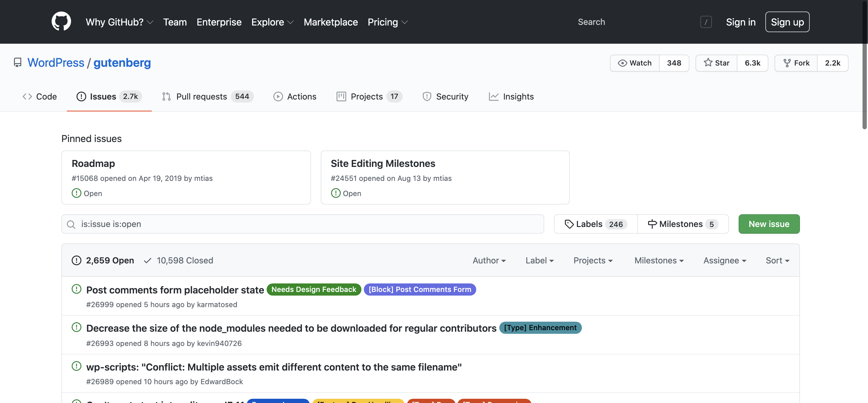Image resolution: width=868 pixels, height=403 pixels.
Task: Click the New issue button
Action: (x=769, y=224)
